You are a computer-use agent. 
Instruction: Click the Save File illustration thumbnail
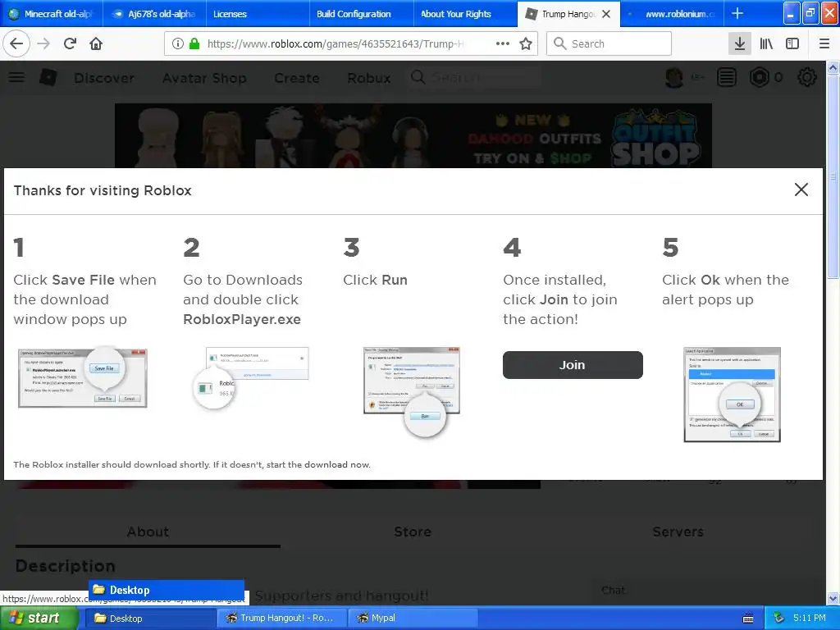tap(83, 377)
